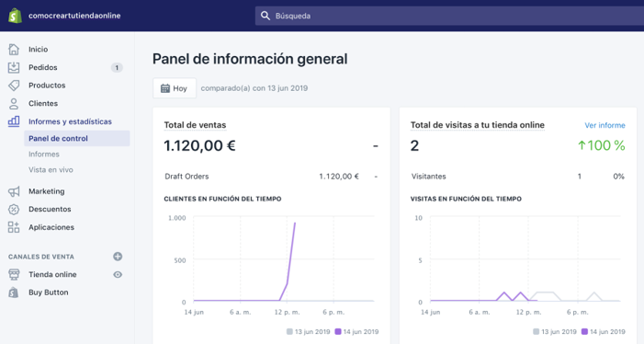Go to Vista en vivo
Image resolution: width=644 pixels, height=344 pixels.
(51, 170)
